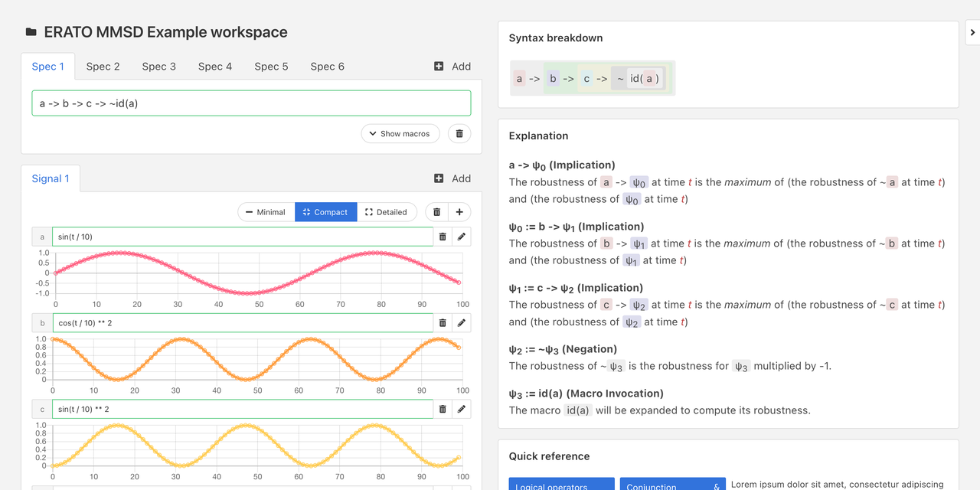This screenshot has width=980, height=490.
Task: Add a new signal tab
Action: pyautogui.click(x=452, y=178)
